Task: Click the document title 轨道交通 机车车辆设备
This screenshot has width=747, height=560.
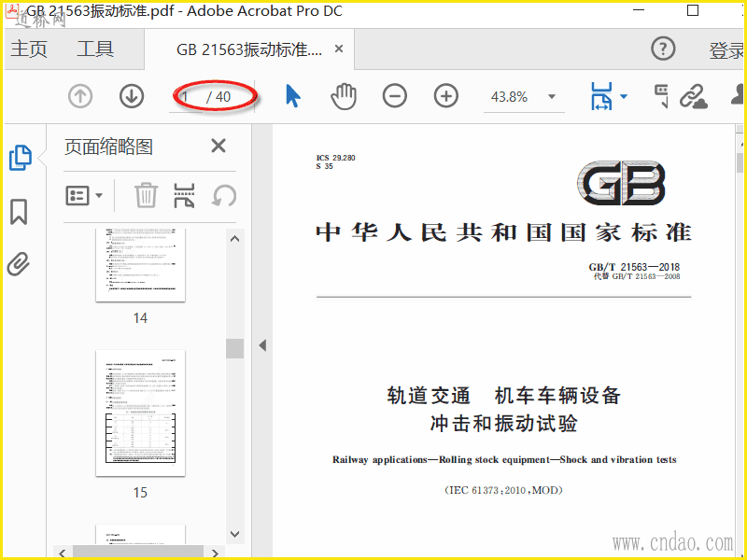Action: point(503,395)
